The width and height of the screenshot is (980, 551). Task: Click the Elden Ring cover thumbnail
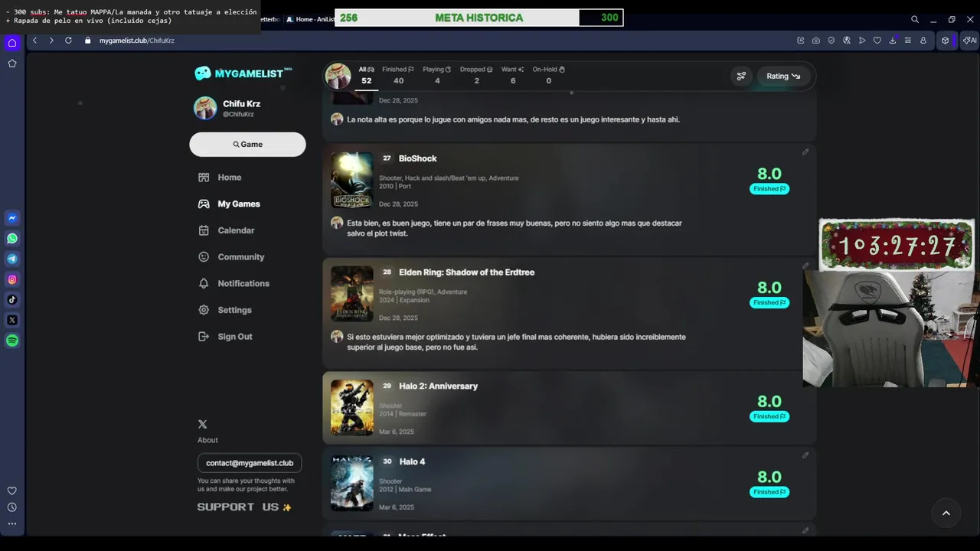(352, 294)
